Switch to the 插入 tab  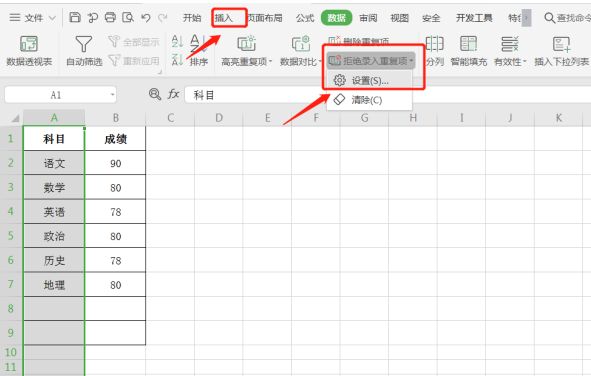(224, 18)
